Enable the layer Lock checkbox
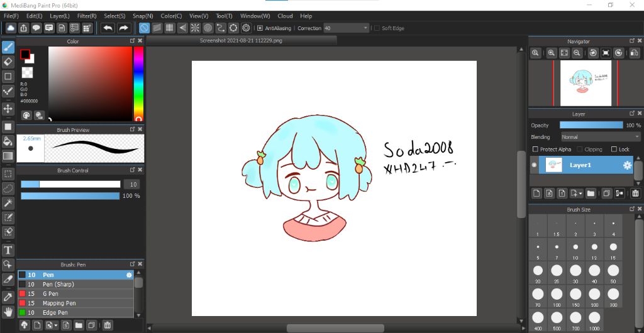This screenshot has width=644, height=333. click(614, 150)
